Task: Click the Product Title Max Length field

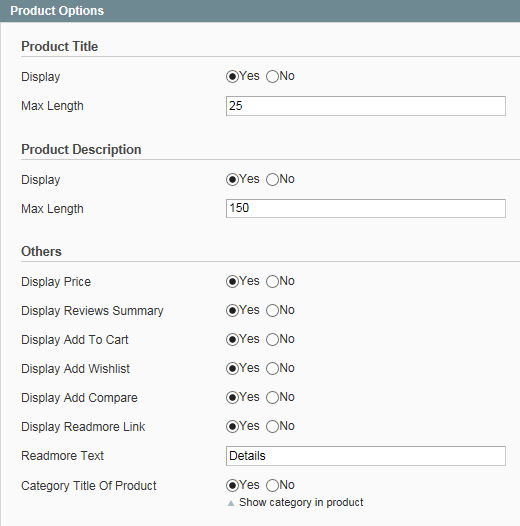Action: pos(366,106)
